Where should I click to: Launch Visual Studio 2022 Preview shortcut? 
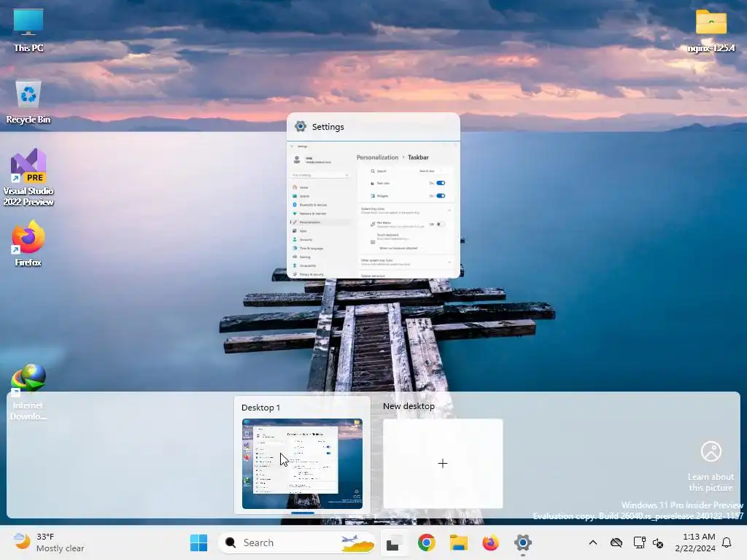point(28,178)
